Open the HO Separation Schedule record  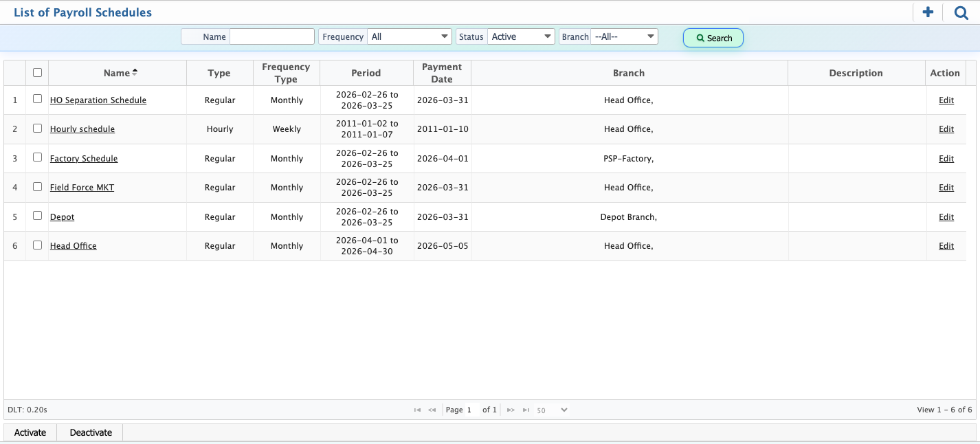pos(98,100)
